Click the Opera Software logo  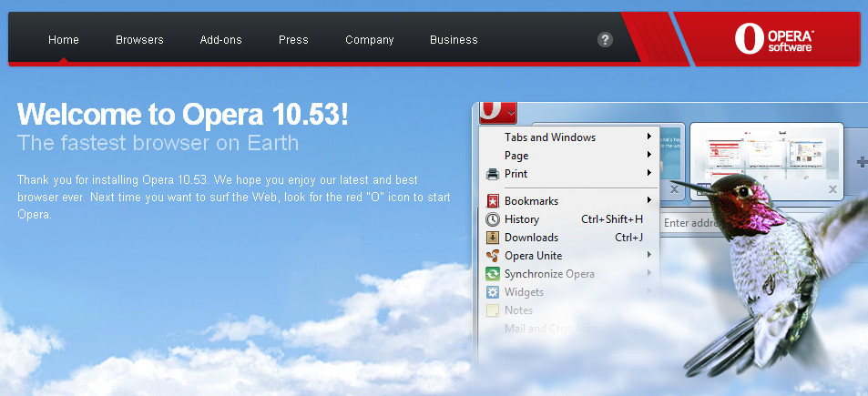click(774, 39)
